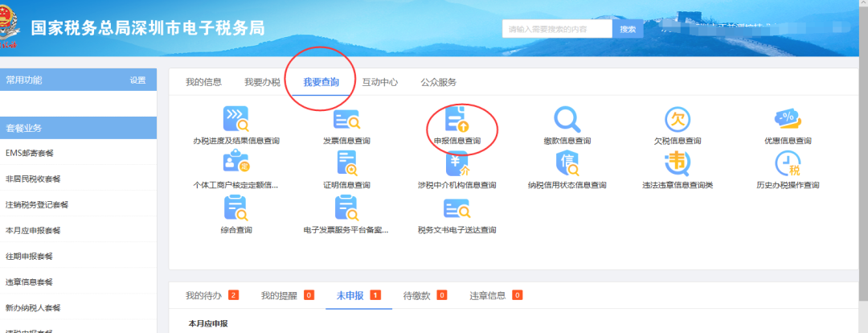This screenshot has height=333, width=868.
Task: Open 涉税中介机构信息查询 icon
Action: (457, 163)
